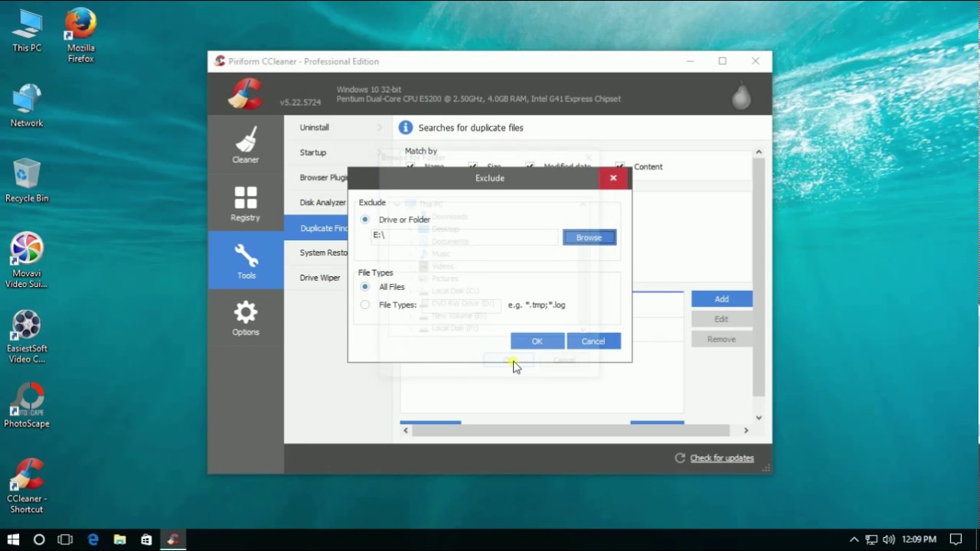Image resolution: width=980 pixels, height=551 pixels.
Task: Click the vertical scrollbar thumb
Action: click(x=759, y=278)
